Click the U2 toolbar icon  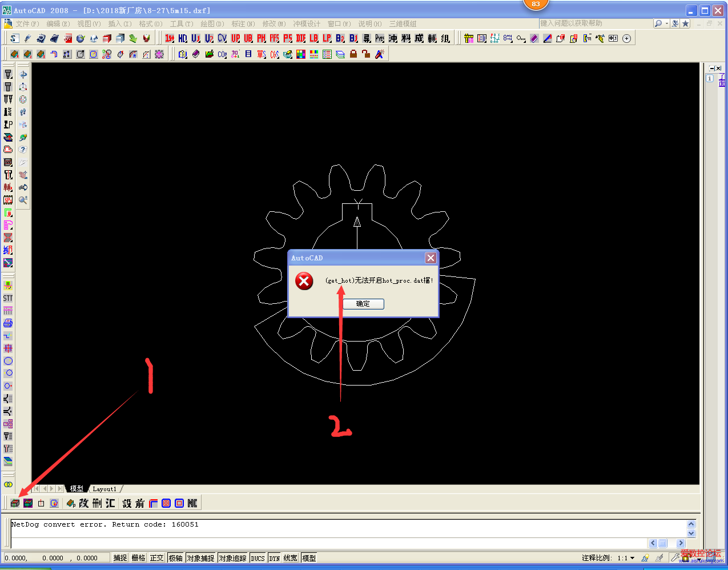tap(209, 38)
